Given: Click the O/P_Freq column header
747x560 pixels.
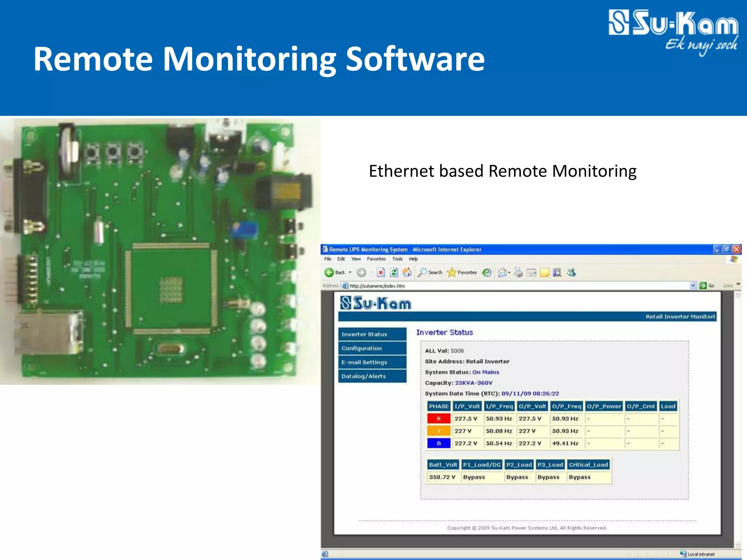Looking at the screenshot, I should (x=566, y=406).
